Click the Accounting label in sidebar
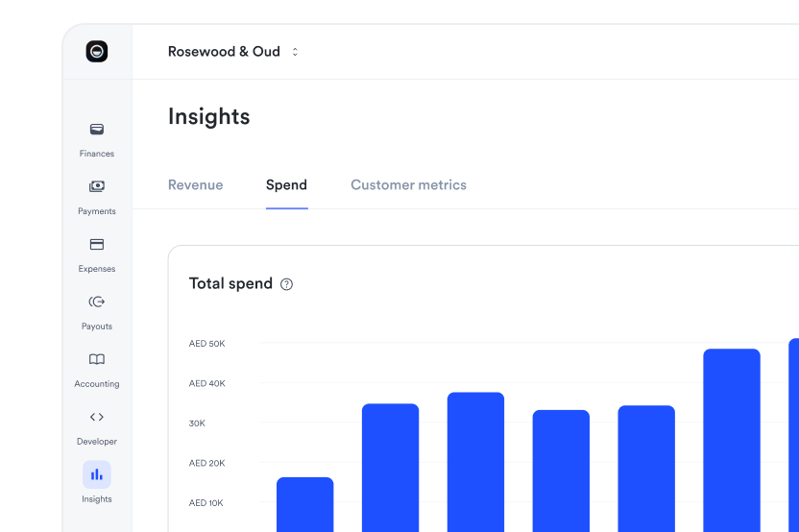This screenshot has height=532, width=799. pos(97,384)
